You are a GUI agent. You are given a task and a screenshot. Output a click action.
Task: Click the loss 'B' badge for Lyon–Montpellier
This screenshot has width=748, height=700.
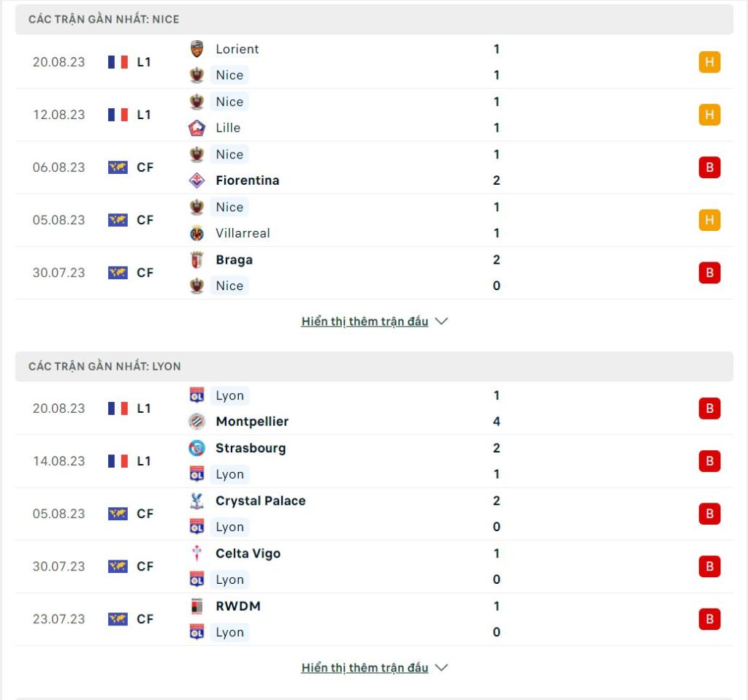709,408
